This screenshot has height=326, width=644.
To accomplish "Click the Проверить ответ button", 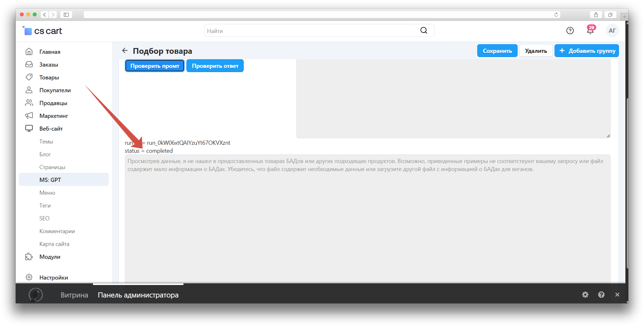I will (x=215, y=66).
